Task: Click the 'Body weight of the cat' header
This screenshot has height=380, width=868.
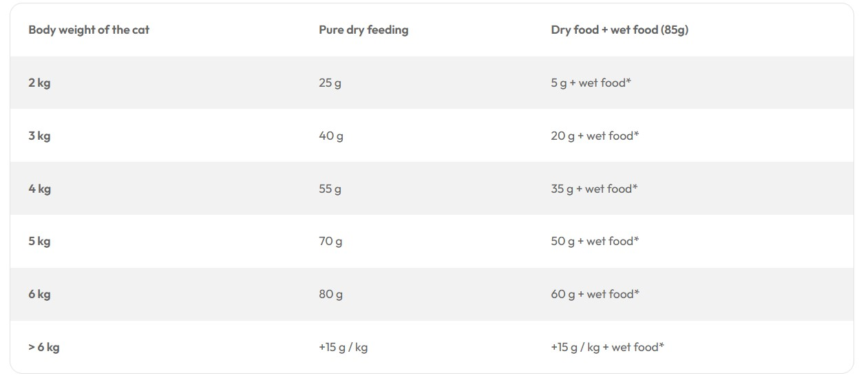Action: pyautogui.click(x=89, y=30)
